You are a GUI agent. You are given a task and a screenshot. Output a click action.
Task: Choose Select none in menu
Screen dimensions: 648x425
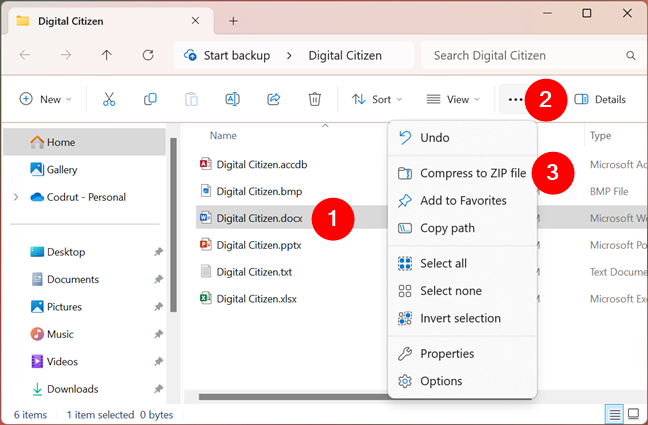(462, 291)
